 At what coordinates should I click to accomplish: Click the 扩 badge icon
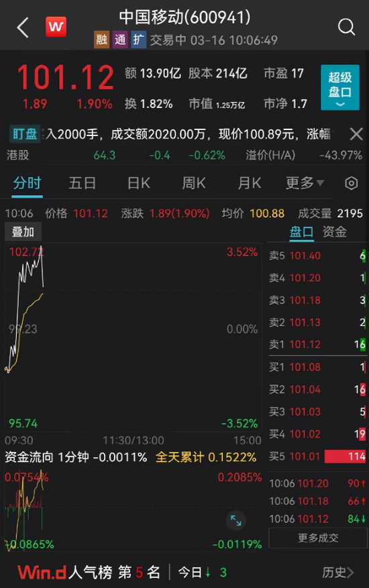(138, 40)
